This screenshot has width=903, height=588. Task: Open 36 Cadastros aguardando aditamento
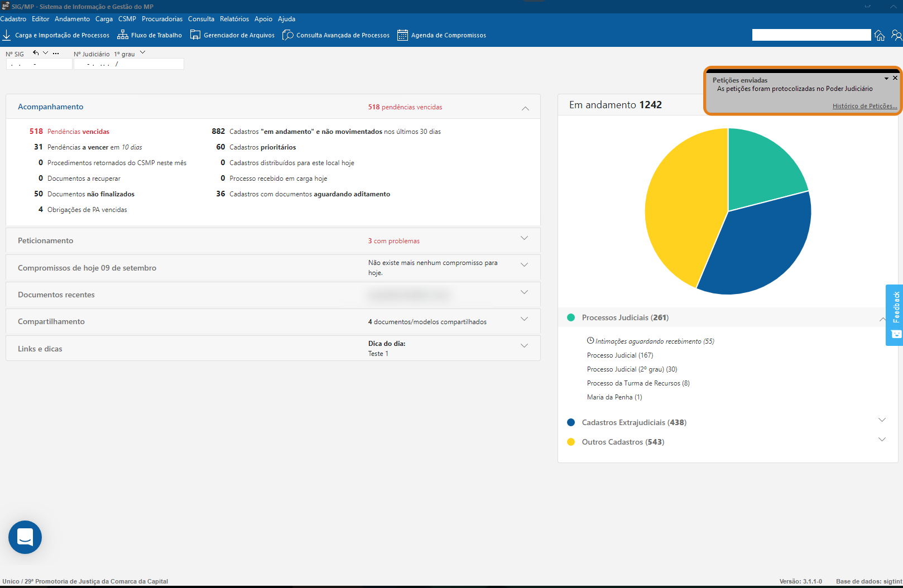303,194
